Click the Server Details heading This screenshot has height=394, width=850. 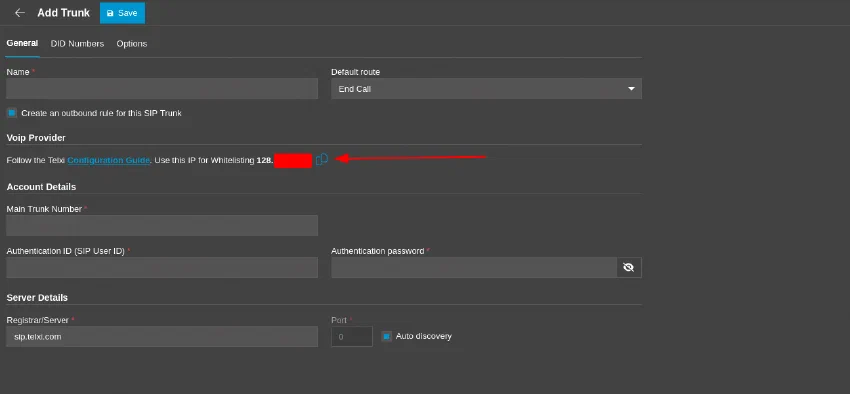click(x=37, y=298)
